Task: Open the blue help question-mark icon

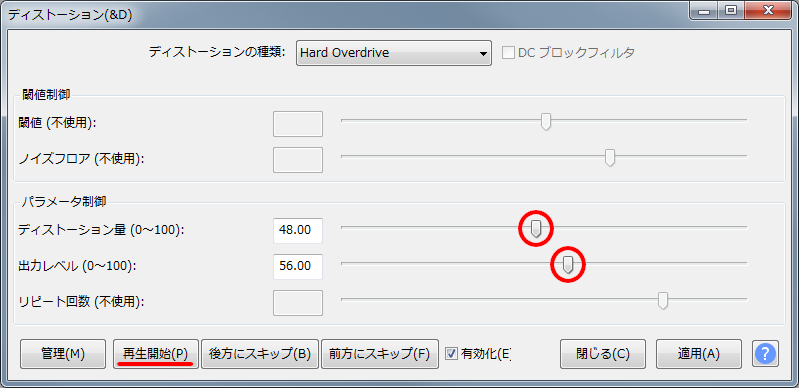Action: pyautogui.click(x=766, y=353)
